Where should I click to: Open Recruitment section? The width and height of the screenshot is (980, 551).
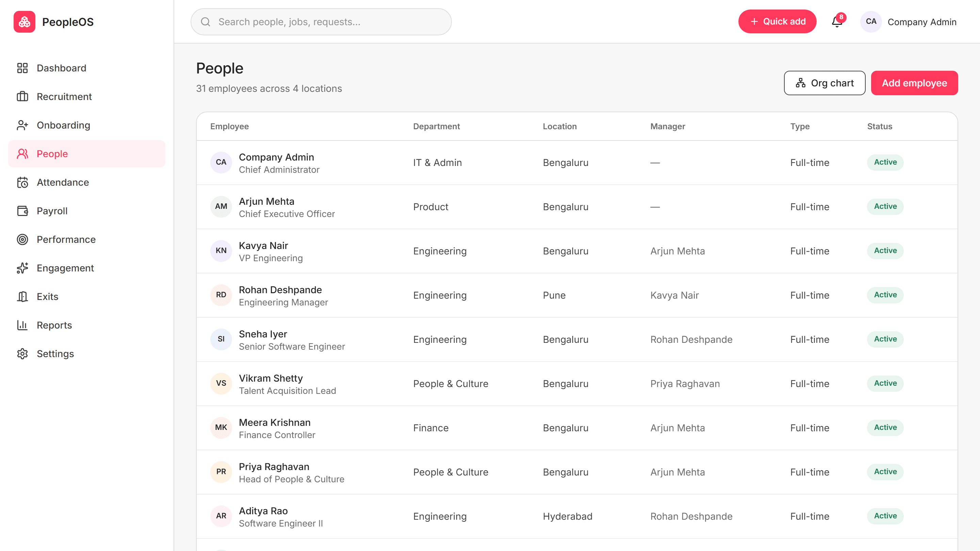87,97
